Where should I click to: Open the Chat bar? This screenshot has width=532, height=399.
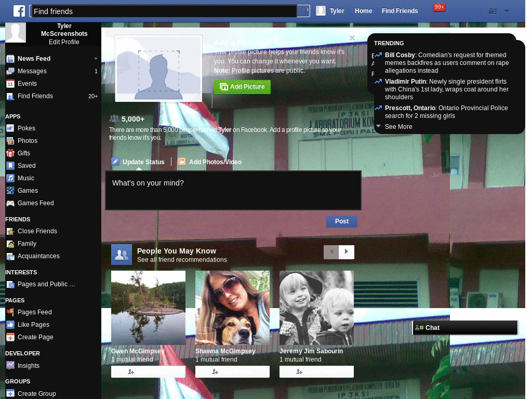click(x=465, y=328)
